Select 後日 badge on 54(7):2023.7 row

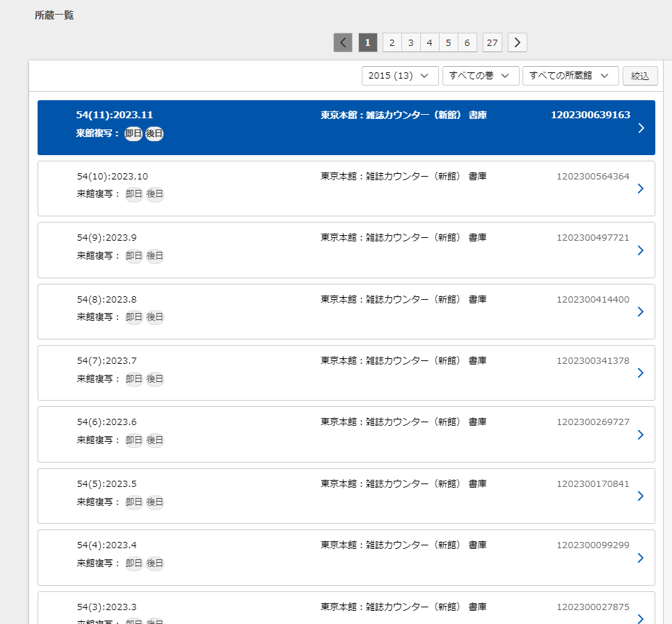point(154,379)
